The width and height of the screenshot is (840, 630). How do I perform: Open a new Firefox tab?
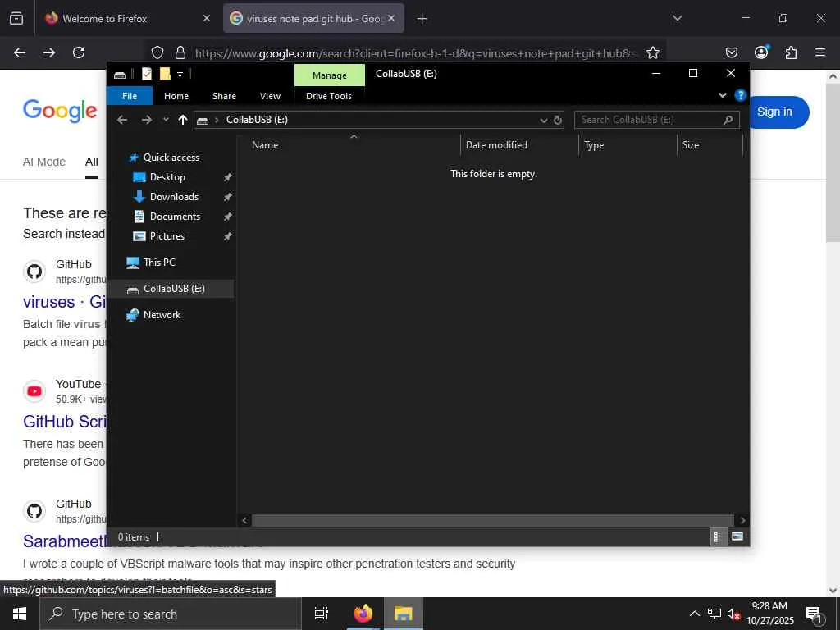pyautogui.click(x=422, y=19)
